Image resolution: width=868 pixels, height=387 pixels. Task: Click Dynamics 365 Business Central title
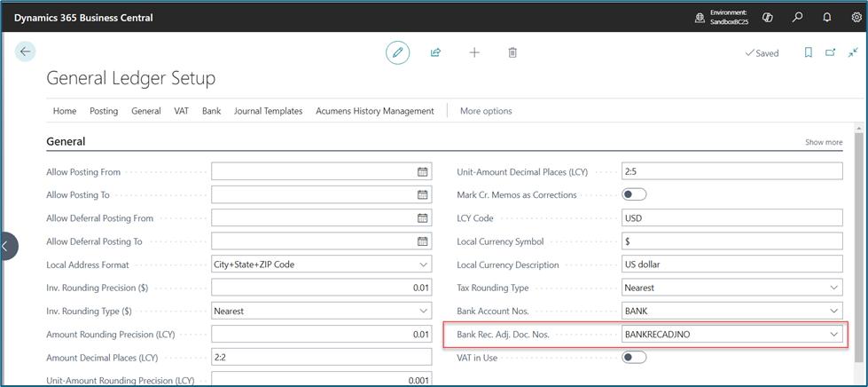point(83,18)
